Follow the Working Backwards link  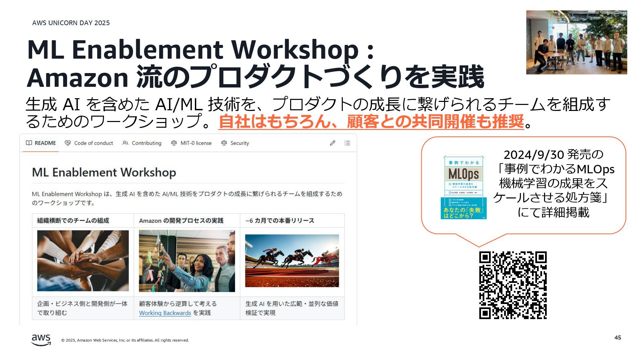(165, 313)
